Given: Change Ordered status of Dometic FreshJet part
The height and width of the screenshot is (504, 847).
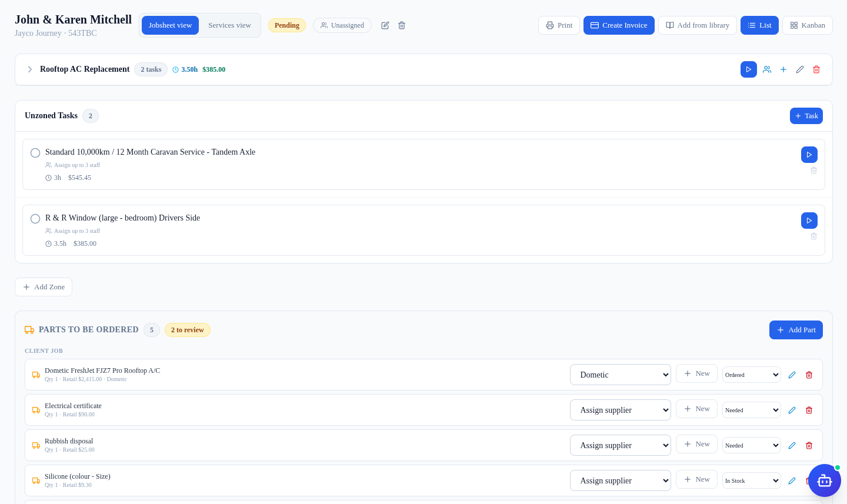Looking at the screenshot, I should pos(752,375).
